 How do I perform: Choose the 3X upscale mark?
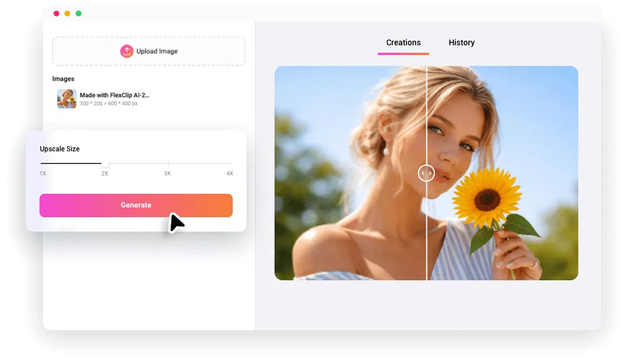coord(168,164)
